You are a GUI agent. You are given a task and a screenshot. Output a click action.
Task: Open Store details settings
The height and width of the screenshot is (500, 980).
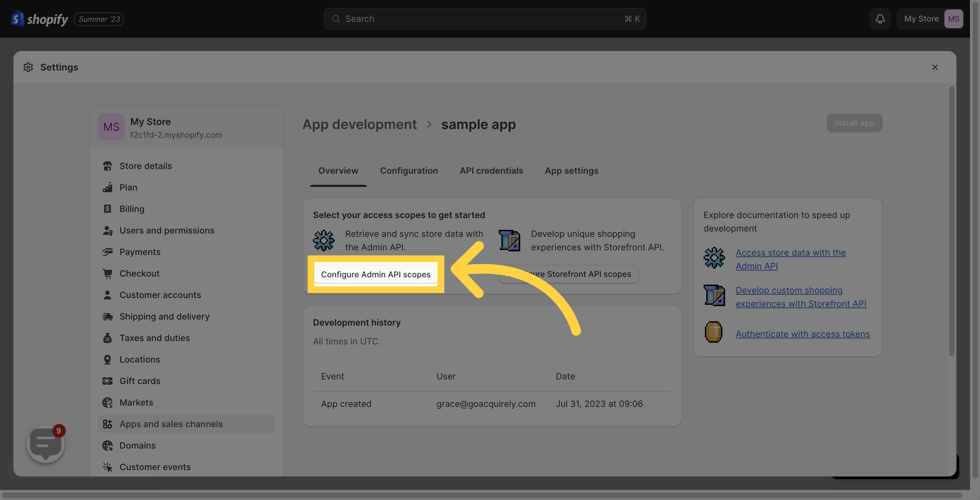186,166
